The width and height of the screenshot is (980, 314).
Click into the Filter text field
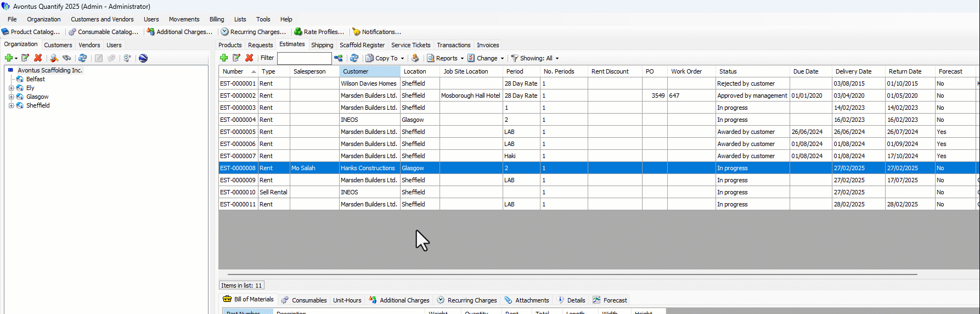304,58
